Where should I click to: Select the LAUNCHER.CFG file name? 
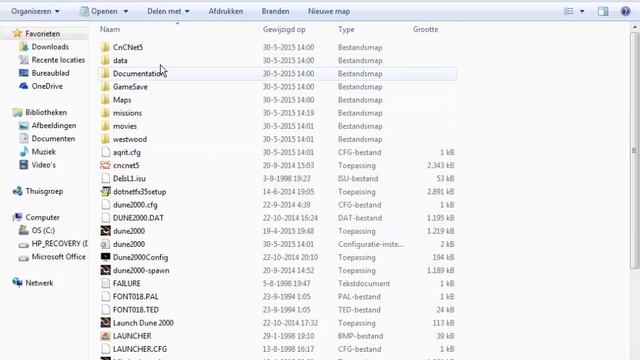click(x=140, y=349)
